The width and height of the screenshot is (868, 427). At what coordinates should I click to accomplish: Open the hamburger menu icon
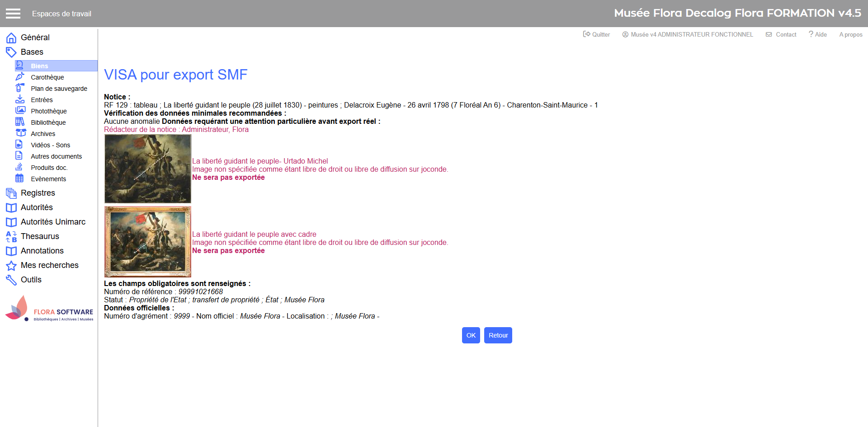[x=13, y=14]
